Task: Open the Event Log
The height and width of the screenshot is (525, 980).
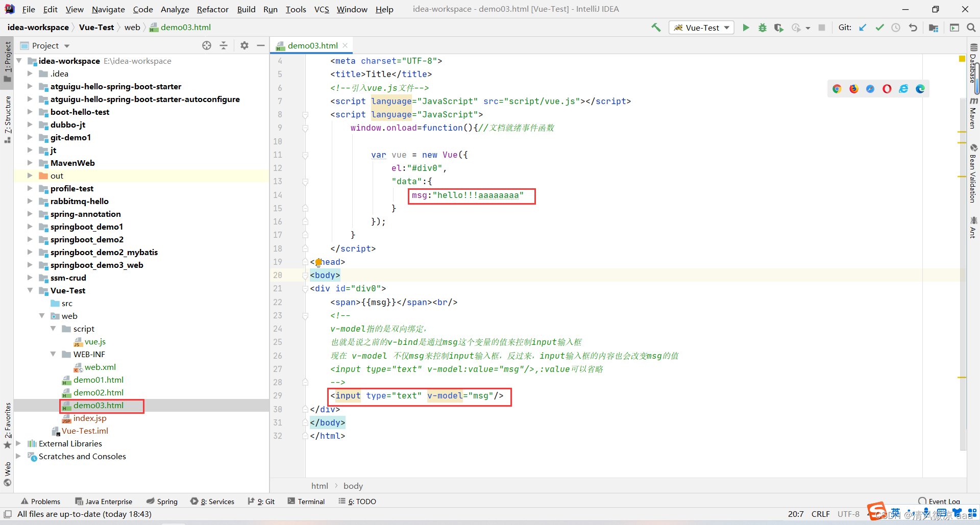Action: point(939,502)
